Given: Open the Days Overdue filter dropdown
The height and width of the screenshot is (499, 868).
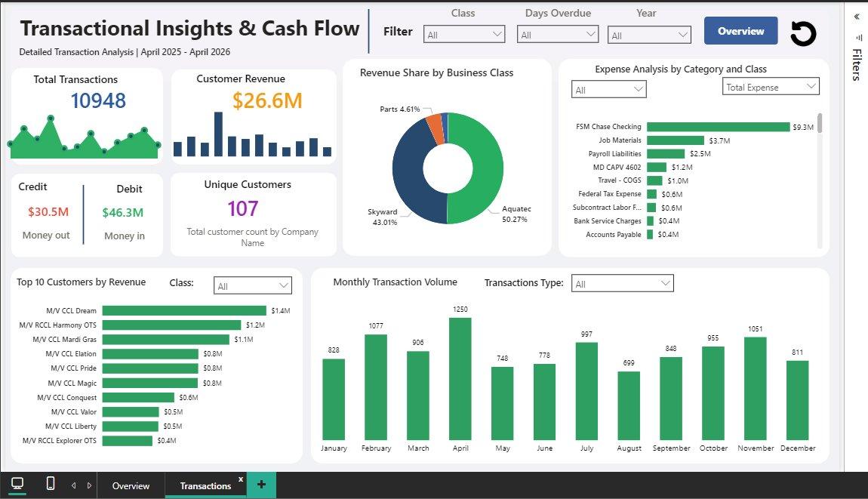Looking at the screenshot, I should point(558,34).
